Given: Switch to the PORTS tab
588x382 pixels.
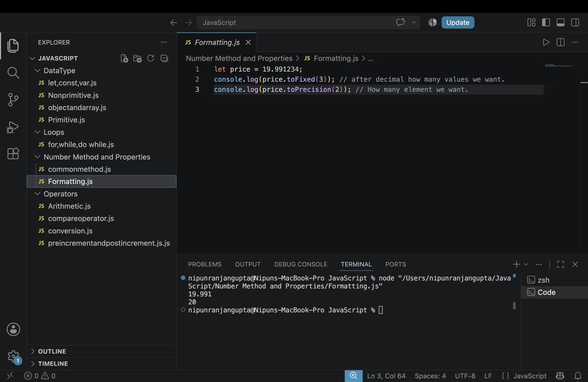Looking at the screenshot, I should (396, 264).
